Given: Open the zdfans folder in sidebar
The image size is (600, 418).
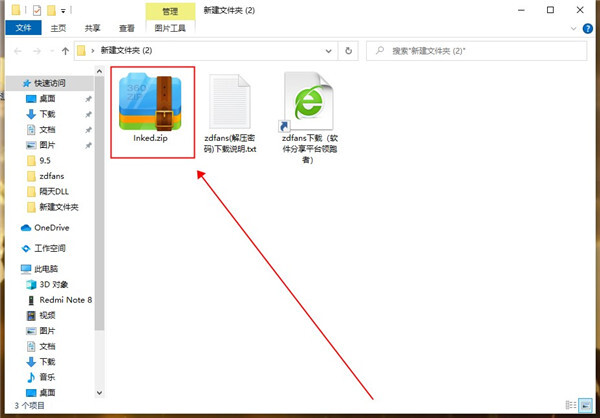Looking at the screenshot, I should (52, 176).
